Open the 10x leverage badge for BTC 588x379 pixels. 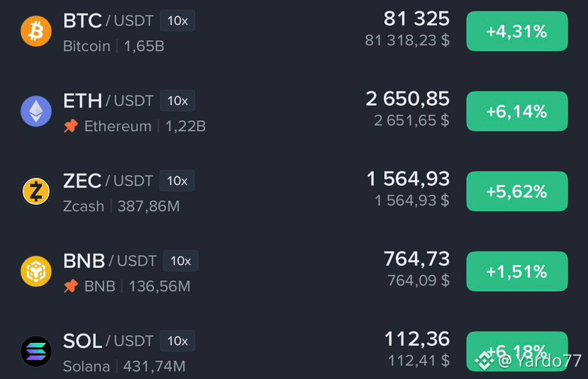point(177,21)
